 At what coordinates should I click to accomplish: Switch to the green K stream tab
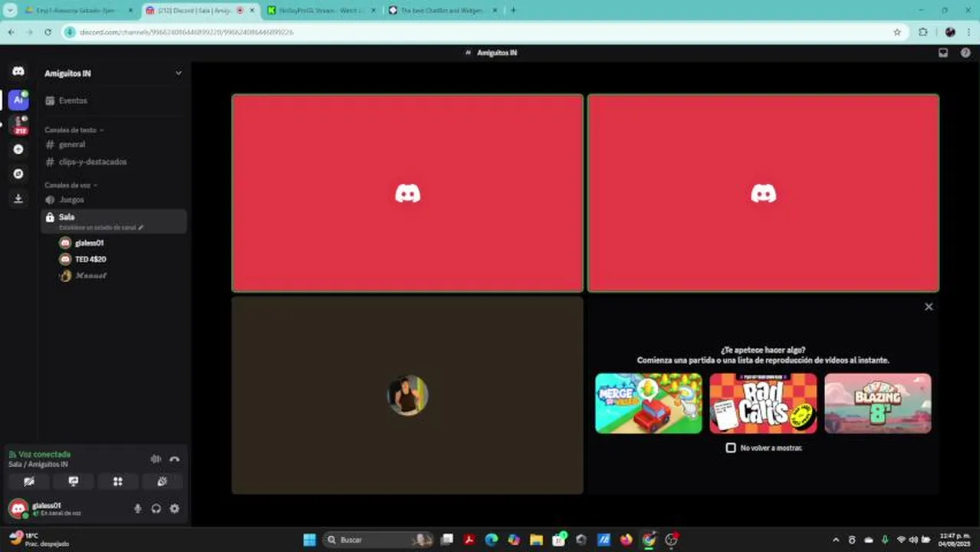[x=321, y=11]
